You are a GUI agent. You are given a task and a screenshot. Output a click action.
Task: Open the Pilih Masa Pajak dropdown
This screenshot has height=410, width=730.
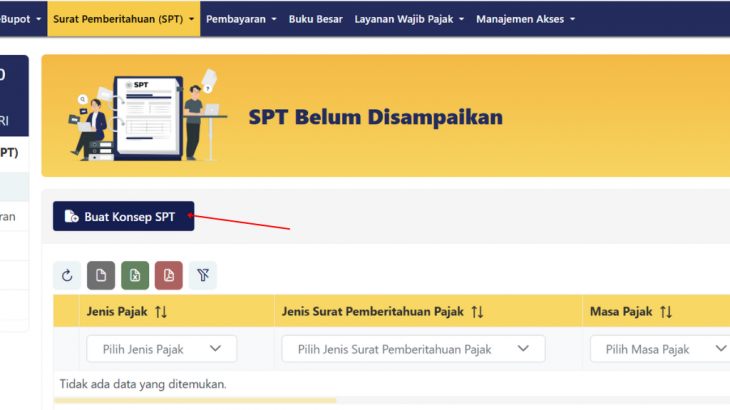click(662, 349)
